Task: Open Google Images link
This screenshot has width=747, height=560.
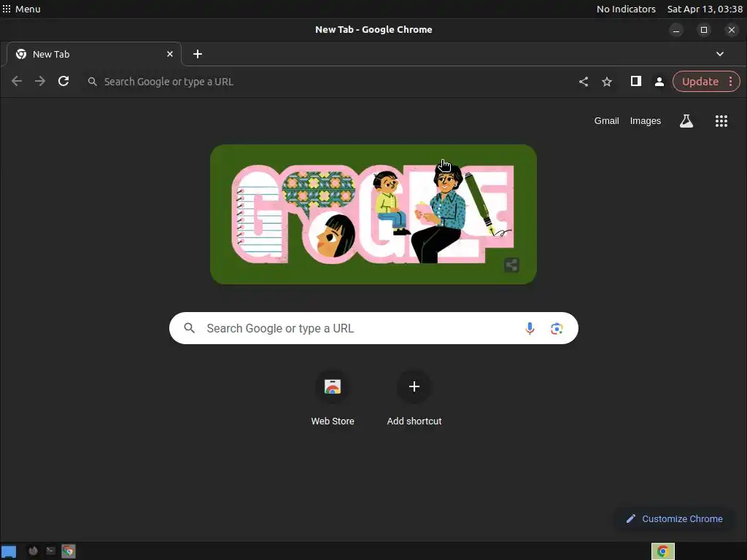Action: click(x=646, y=121)
